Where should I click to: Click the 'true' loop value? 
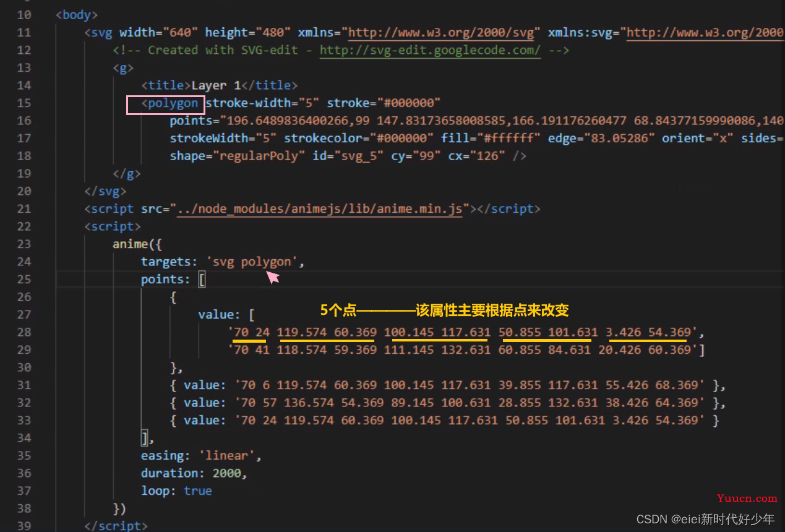(x=198, y=491)
